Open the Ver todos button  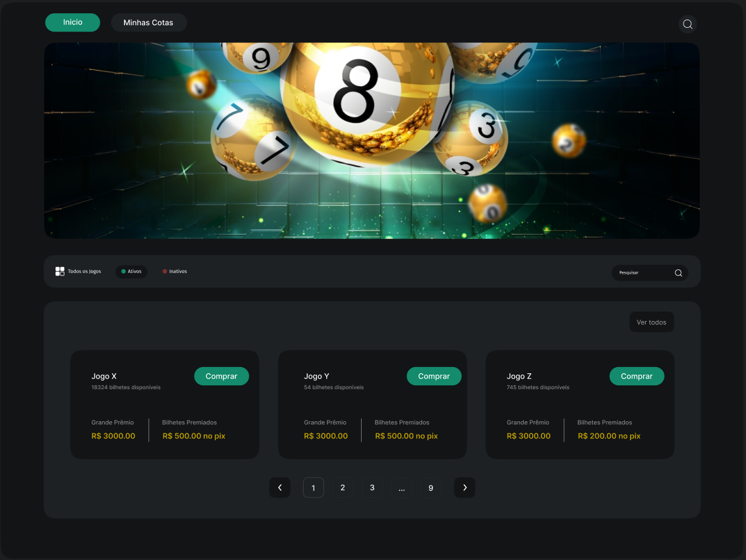point(651,322)
